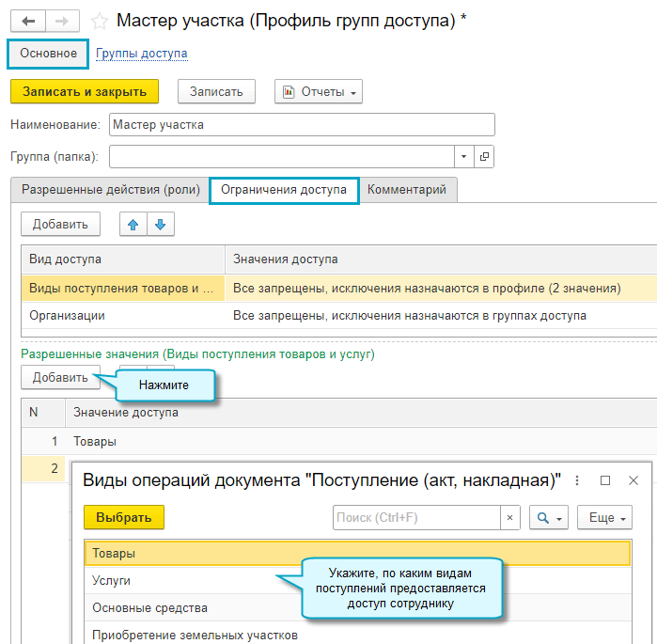Add profile to favorites with star
Viewport: 657px width, 644px height.
[100, 21]
